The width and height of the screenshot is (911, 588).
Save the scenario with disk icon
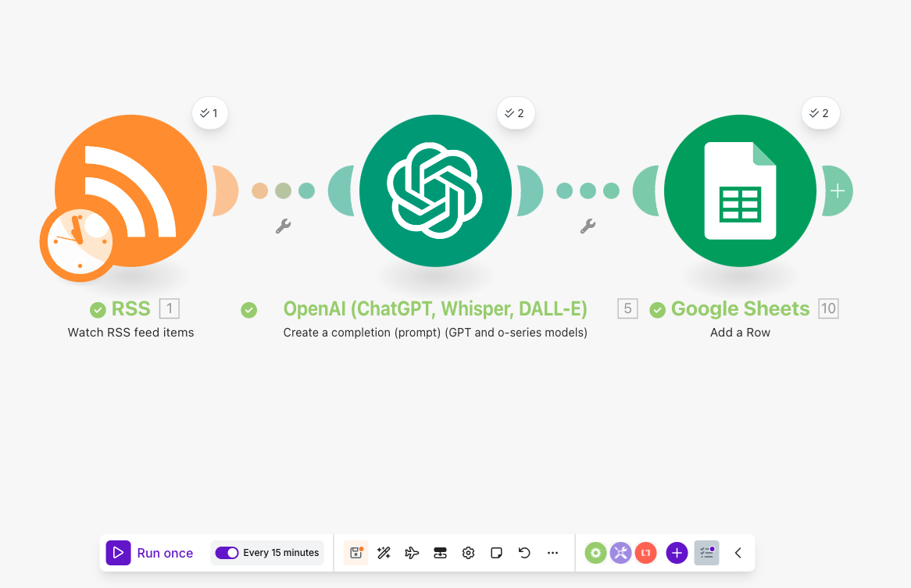(355, 553)
